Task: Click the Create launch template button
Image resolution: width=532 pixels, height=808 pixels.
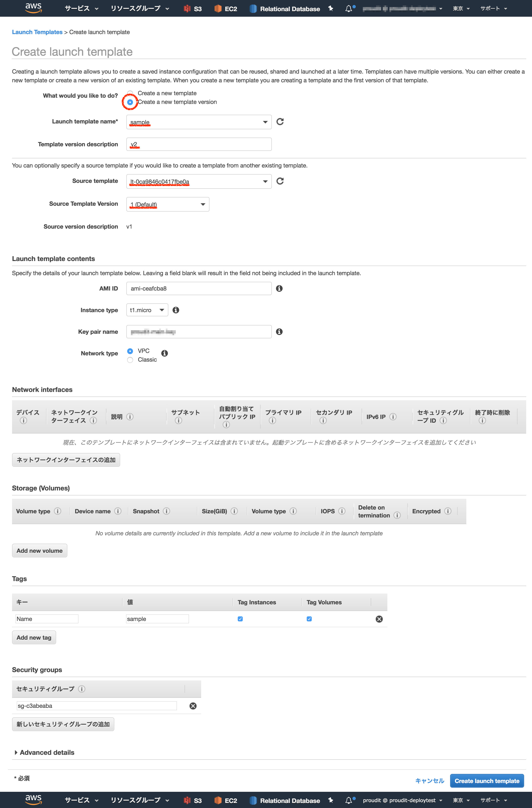Action: pos(486,781)
